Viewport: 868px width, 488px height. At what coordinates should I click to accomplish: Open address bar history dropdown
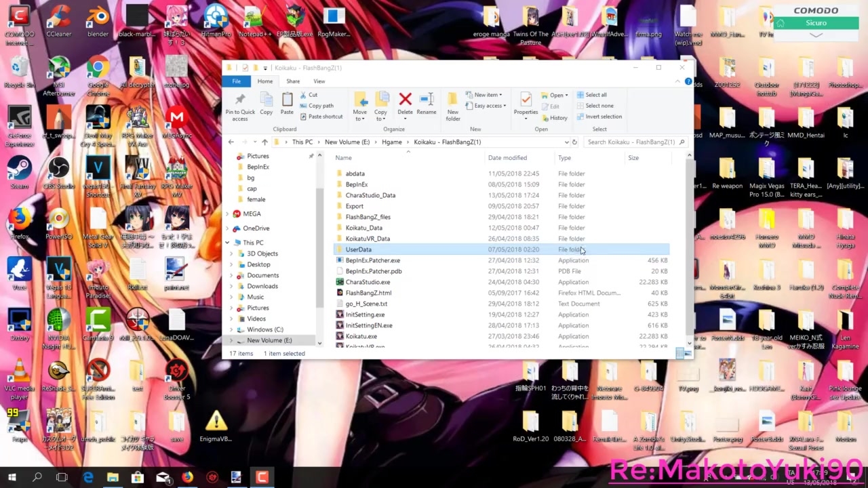(x=566, y=142)
